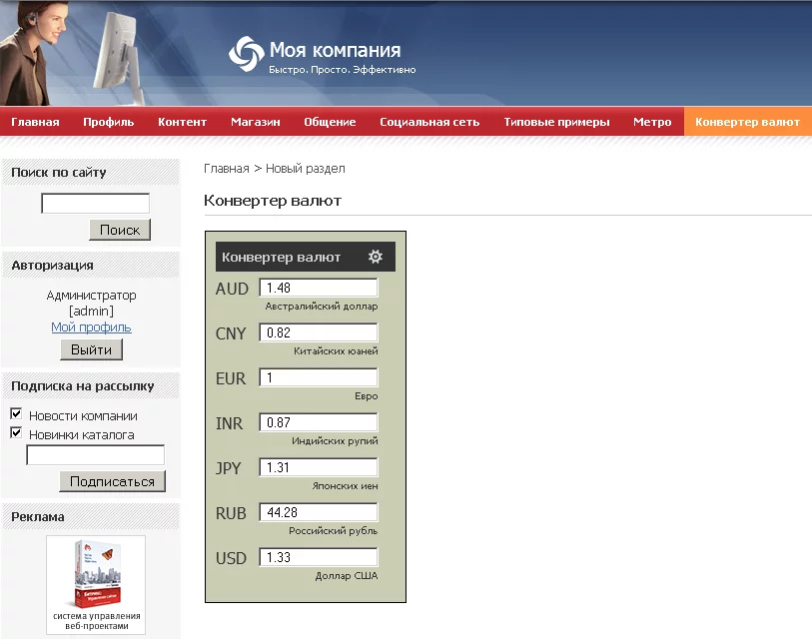The height and width of the screenshot is (644, 812).
Task: Focus the site search text field
Action: 95,204
